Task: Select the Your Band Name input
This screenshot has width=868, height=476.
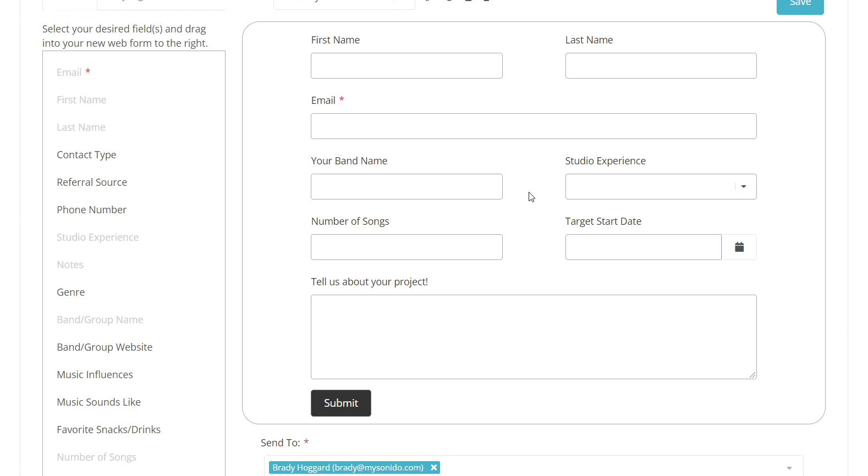Action: click(406, 187)
